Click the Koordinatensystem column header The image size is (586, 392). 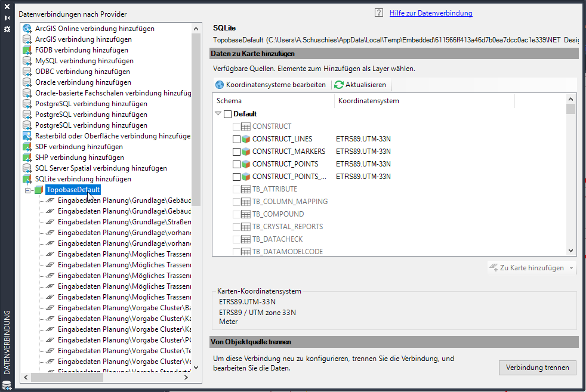coord(424,101)
